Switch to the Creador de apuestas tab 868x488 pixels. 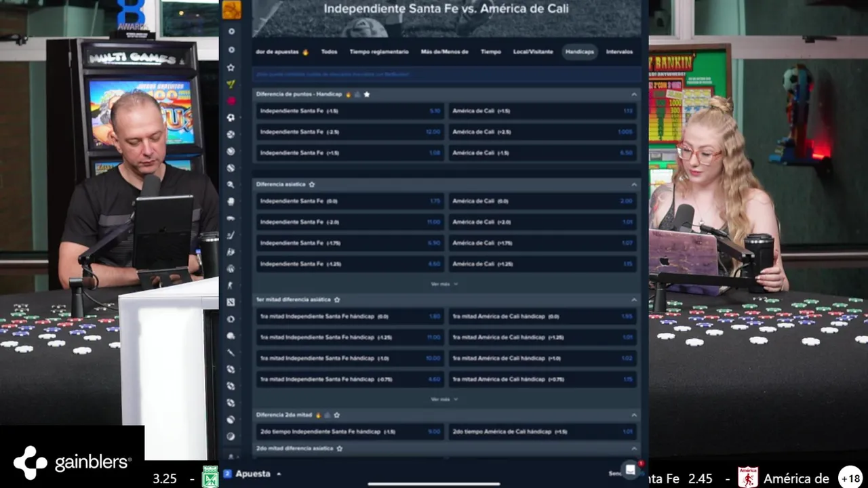click(x=282, y=52)
